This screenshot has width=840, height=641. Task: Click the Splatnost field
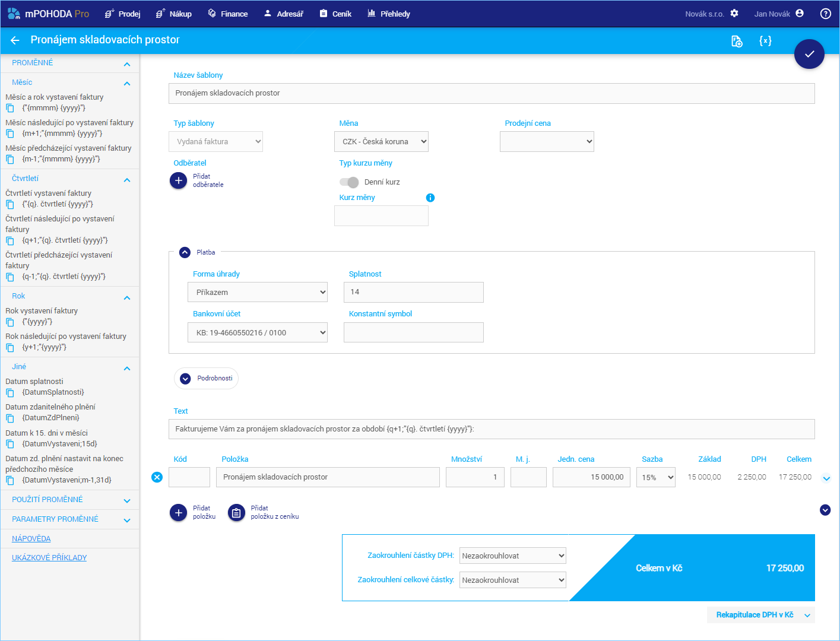(x=414, y=292)
